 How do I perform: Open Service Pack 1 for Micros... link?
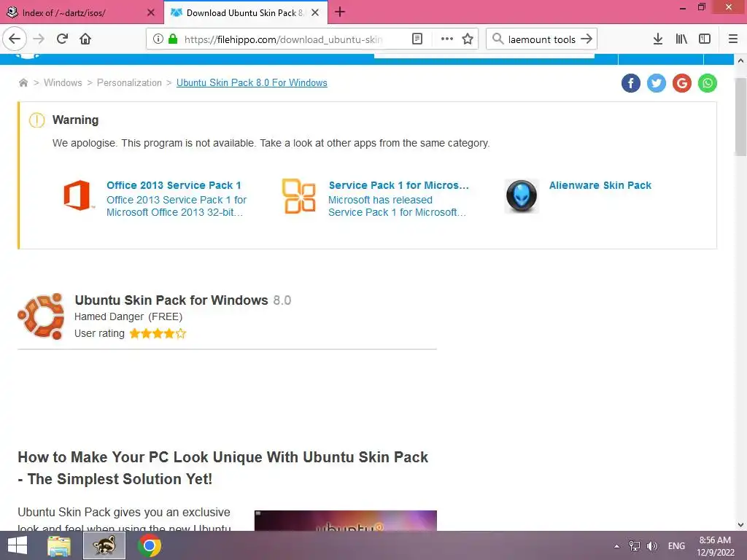coord(399,185)
